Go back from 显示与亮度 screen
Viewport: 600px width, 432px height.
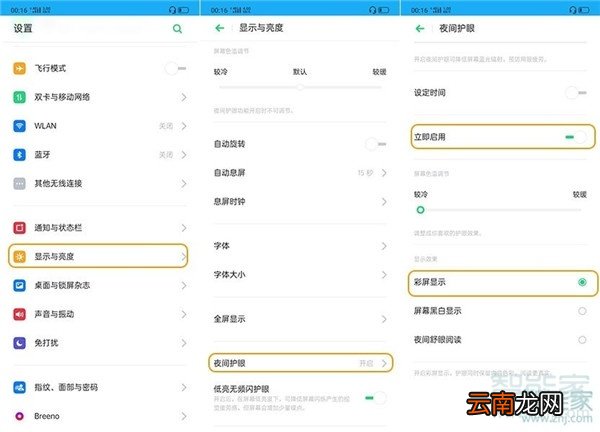click(x=220, y=28)
